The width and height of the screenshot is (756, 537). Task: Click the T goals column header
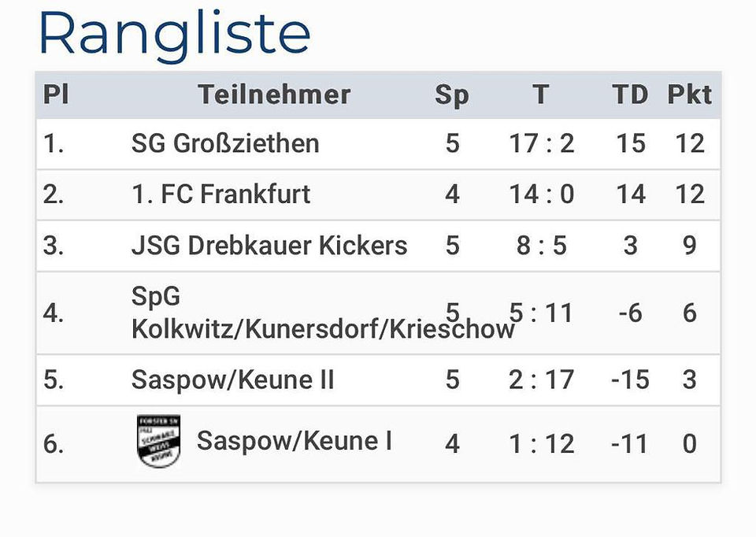(541, 94)
